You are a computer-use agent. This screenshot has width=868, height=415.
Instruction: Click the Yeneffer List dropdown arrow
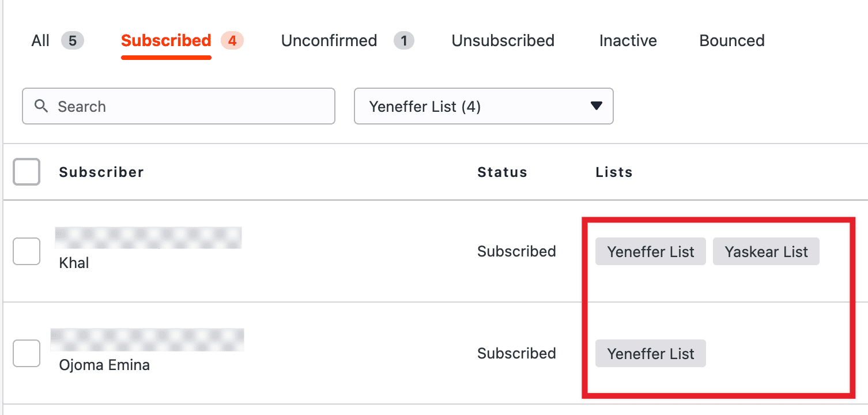(x=597, y=106)
